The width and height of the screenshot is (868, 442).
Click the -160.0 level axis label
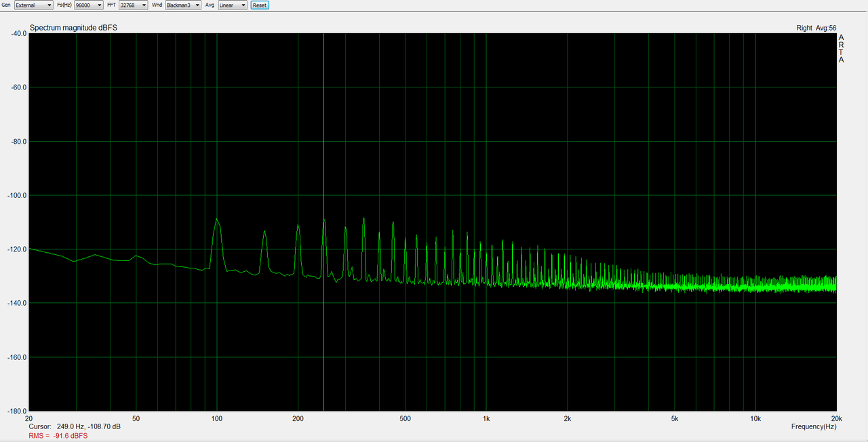(x=16, y=357)
